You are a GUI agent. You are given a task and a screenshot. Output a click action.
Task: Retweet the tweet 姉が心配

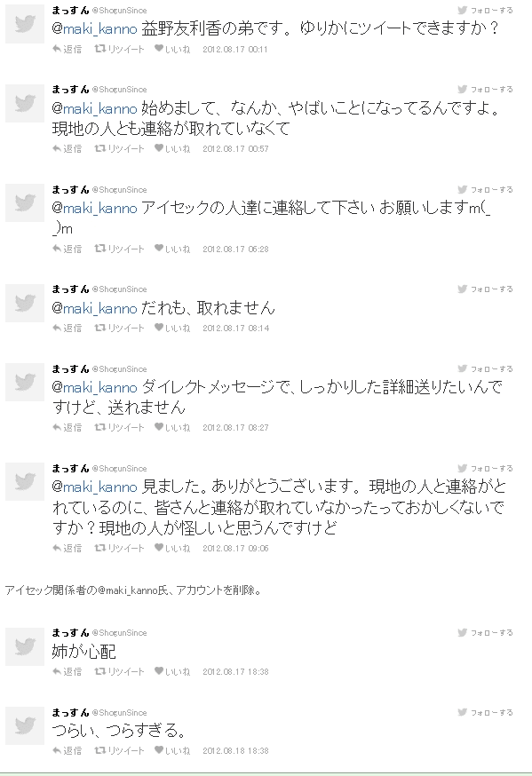pos(119,671)
